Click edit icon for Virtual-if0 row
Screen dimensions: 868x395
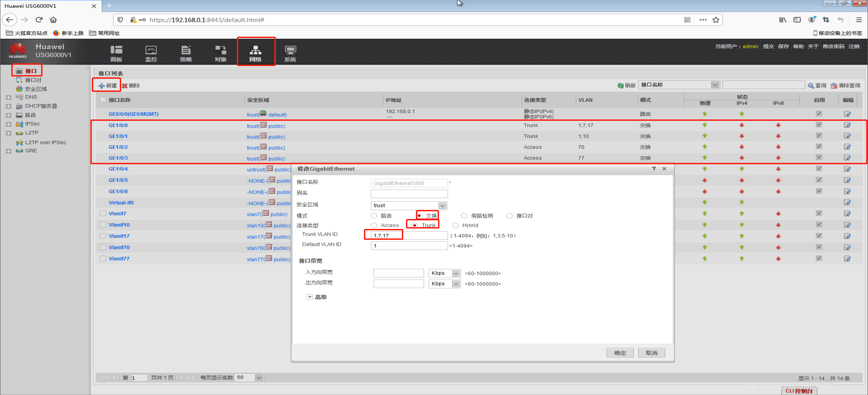click(x=847, y=202)
